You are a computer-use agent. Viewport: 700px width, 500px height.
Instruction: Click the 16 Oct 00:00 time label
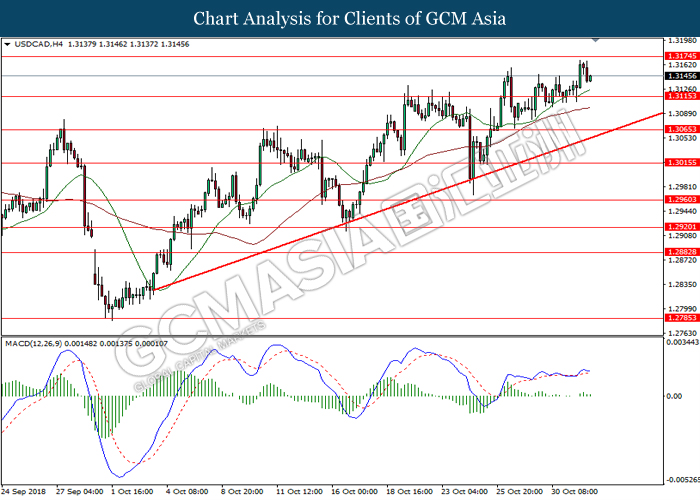tap(354, 492)
